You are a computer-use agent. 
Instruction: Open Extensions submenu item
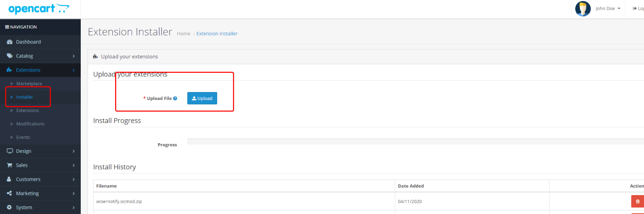(x=40, y=110)
